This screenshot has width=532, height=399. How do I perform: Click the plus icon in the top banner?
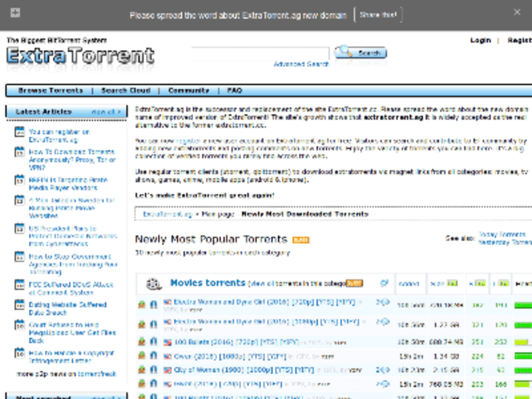15,13
